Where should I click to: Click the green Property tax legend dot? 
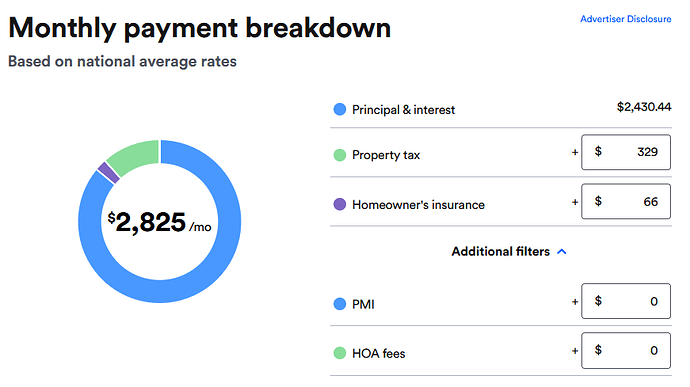click(x=339, y=155)
